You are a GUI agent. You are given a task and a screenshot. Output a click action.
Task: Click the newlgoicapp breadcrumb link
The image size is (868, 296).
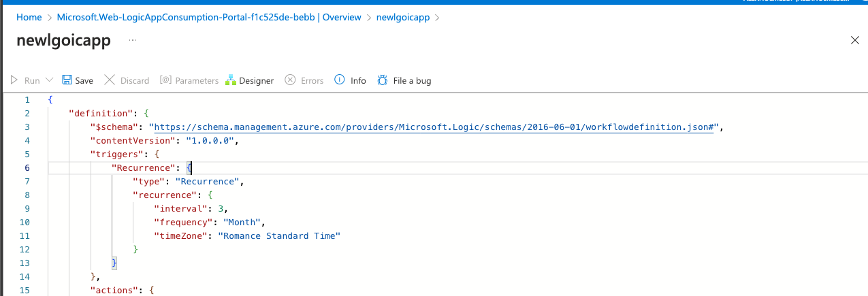403,17
